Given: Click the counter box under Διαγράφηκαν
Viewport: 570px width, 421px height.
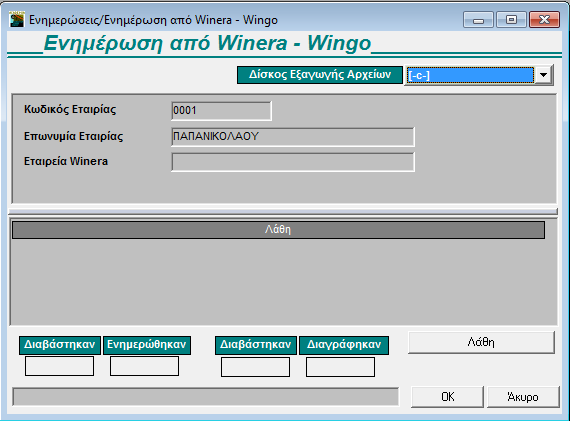Looking at the screenshot, I should [340, 367].
